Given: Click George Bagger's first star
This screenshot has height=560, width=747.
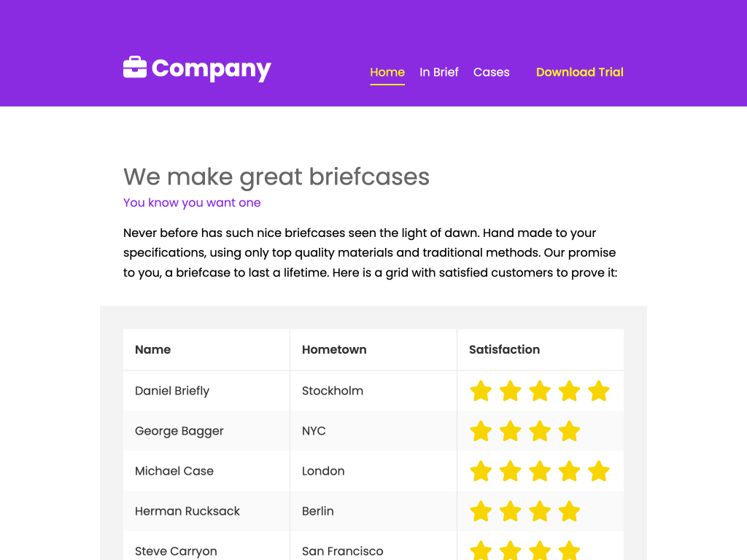Looking at the screenshot, I should click(481, 431).
